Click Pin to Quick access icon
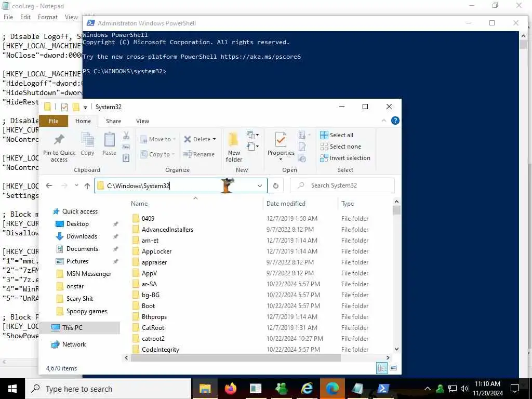This screenshot has height=399, width=532. pos(59,139)
